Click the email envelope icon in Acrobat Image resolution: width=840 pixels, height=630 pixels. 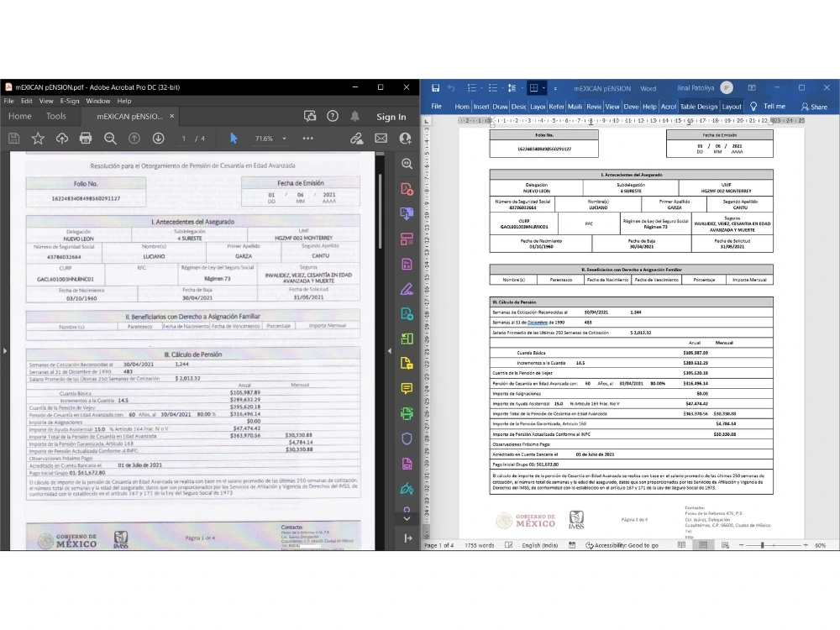[x=381, y=139]
